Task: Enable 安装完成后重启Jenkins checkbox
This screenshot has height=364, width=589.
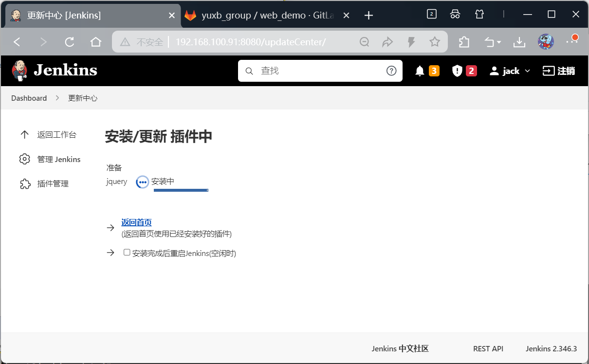Action: [127, 253]
